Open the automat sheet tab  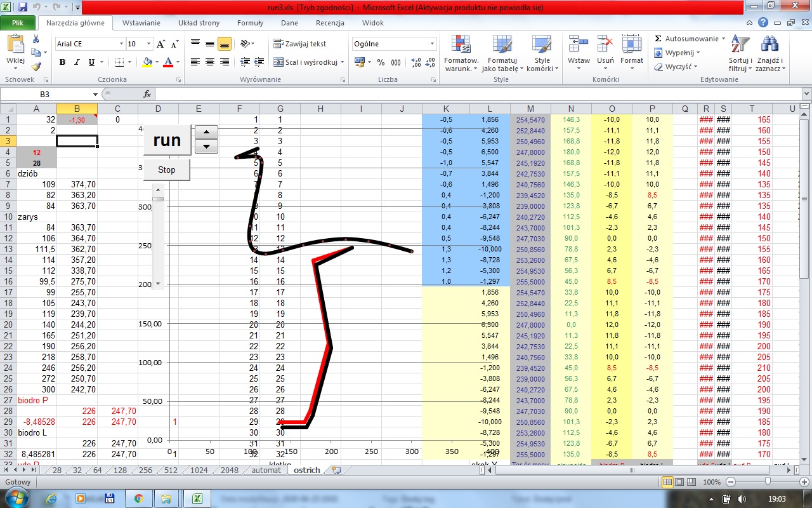point(266,471)
